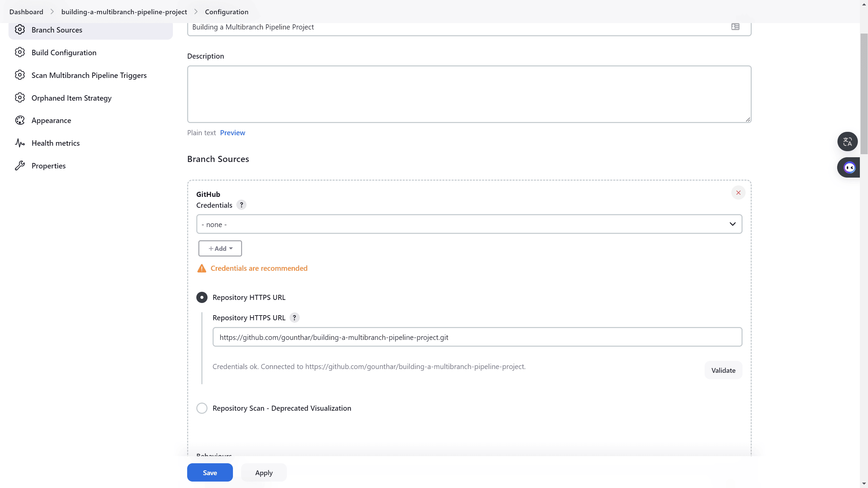Select Repository Scan - Deprecated Visualization option
This screenshot has height=488, width=868.
pos(202,408)
